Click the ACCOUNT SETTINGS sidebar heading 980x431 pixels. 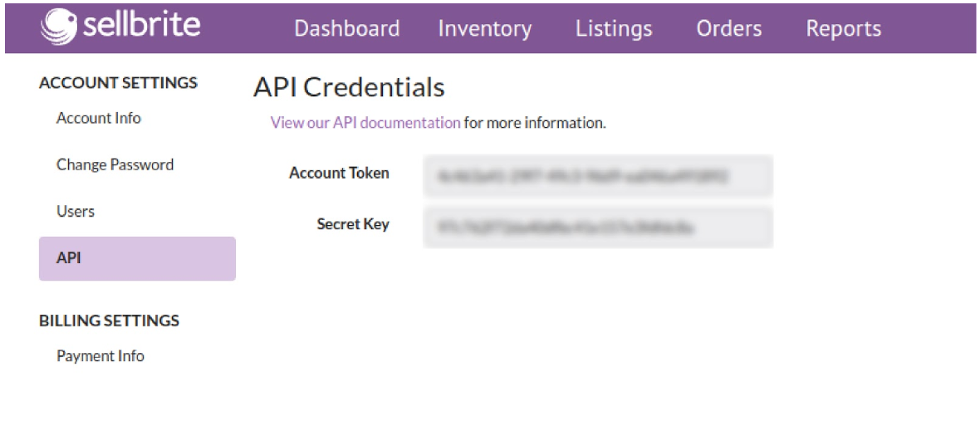coord(118,82)
